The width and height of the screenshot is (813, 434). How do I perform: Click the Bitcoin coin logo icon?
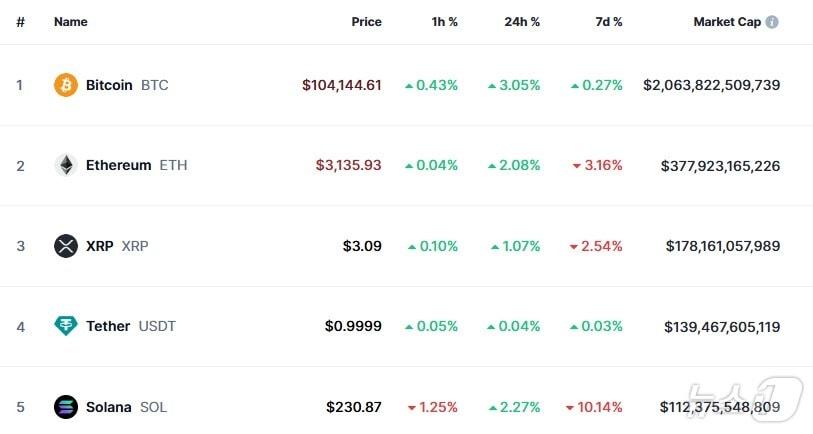click(65, 85)
